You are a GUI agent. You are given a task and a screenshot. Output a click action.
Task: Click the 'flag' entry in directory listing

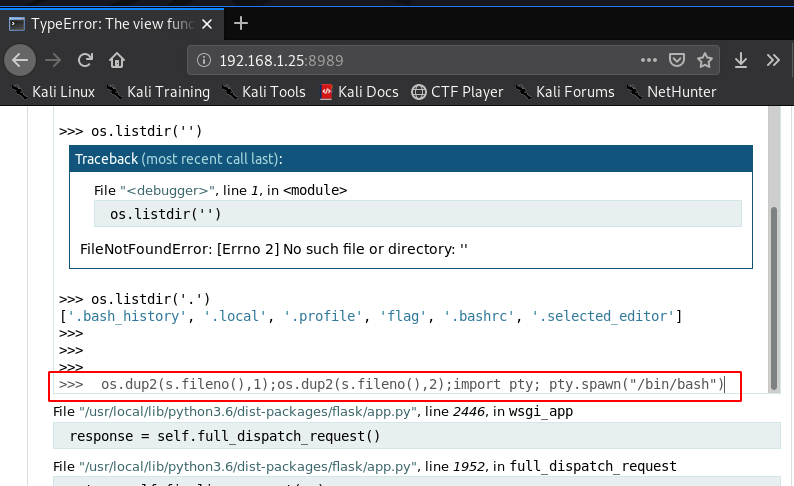pyautogui.click(x=403, y=316)
